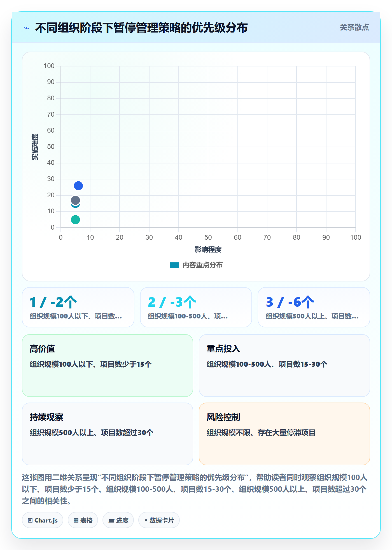The height and width of the screenshot is (550, 392).
Task: Toggle the 内容重点分布 legend color box
Action: point(174,265)
